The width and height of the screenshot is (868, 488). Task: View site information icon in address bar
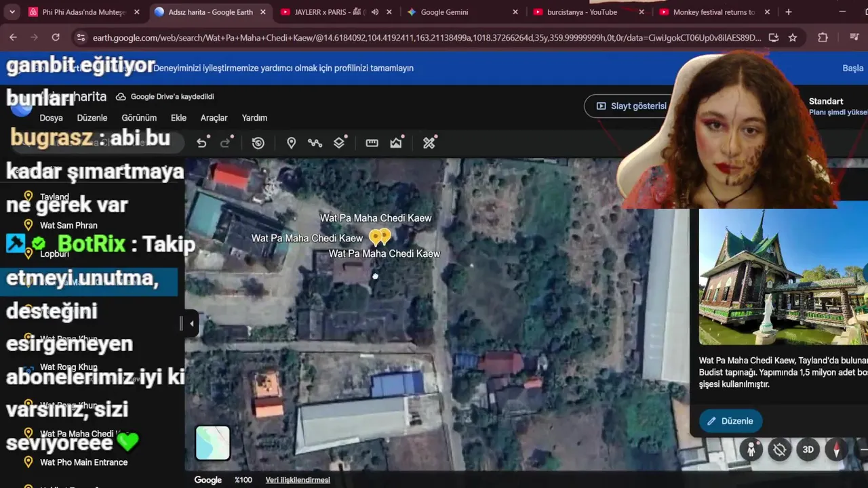point(81,37)
